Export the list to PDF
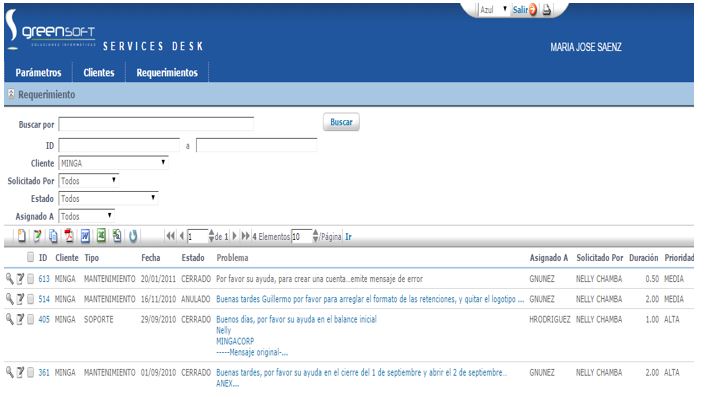 click(69, 236)
